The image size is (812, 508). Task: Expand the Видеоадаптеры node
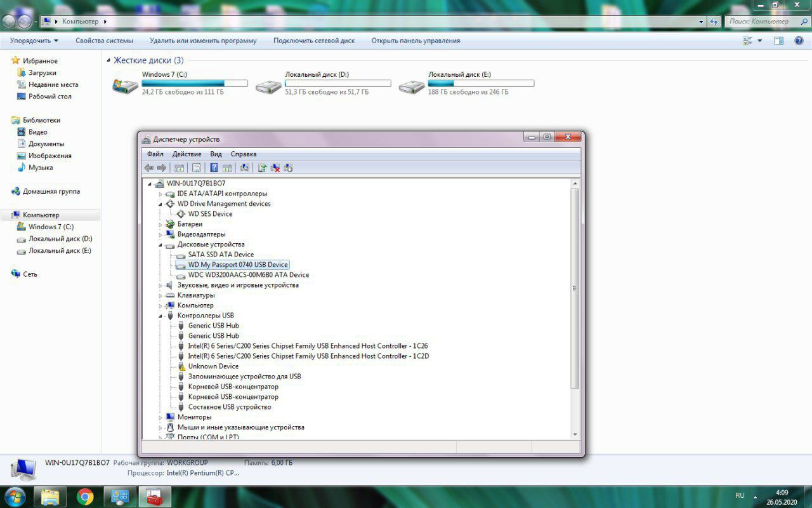pyautogui.click(x=160, y=234)
